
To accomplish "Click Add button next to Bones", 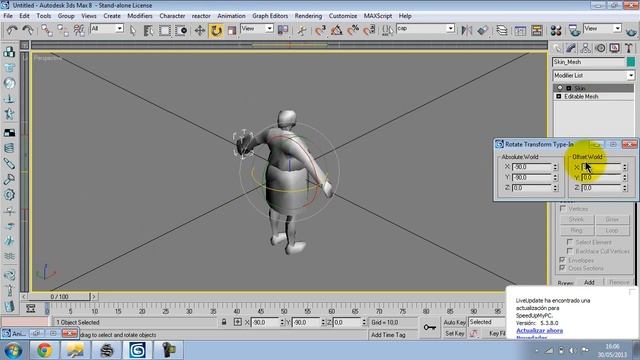I will click(x=589, y=282).
